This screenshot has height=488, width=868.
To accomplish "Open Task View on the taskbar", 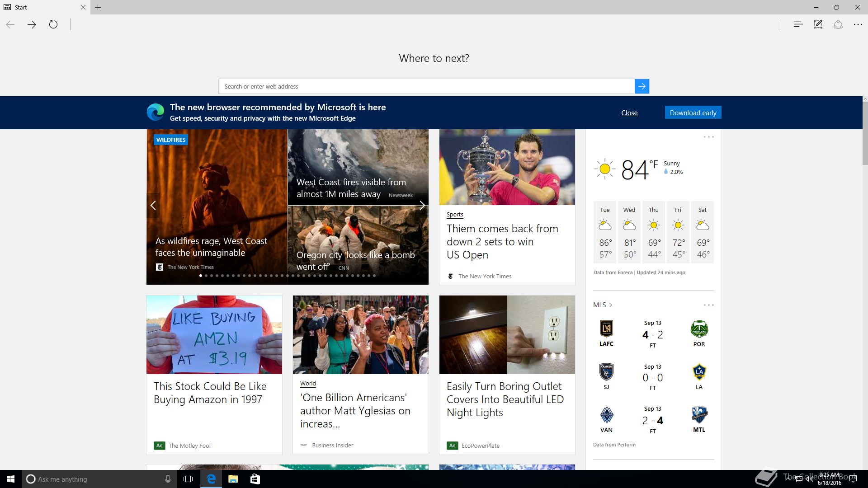I will click(x=188, y=479).
